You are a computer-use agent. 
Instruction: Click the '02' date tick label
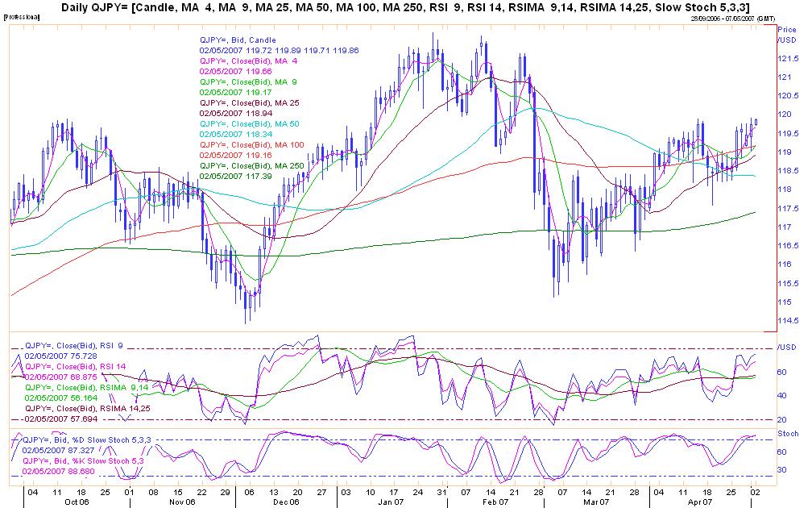pyautogui.click(x=755, y=493)
